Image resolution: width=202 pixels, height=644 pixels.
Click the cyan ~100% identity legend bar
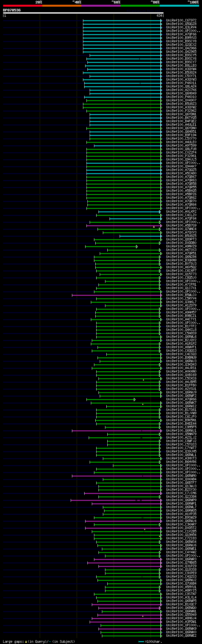(x=179, y=6)
